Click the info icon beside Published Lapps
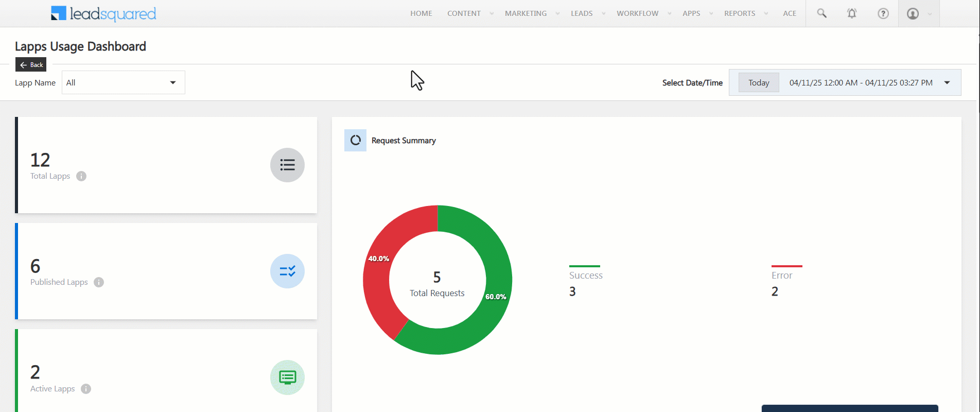This screenshot has height=412, width=980. tap(99, 282)
